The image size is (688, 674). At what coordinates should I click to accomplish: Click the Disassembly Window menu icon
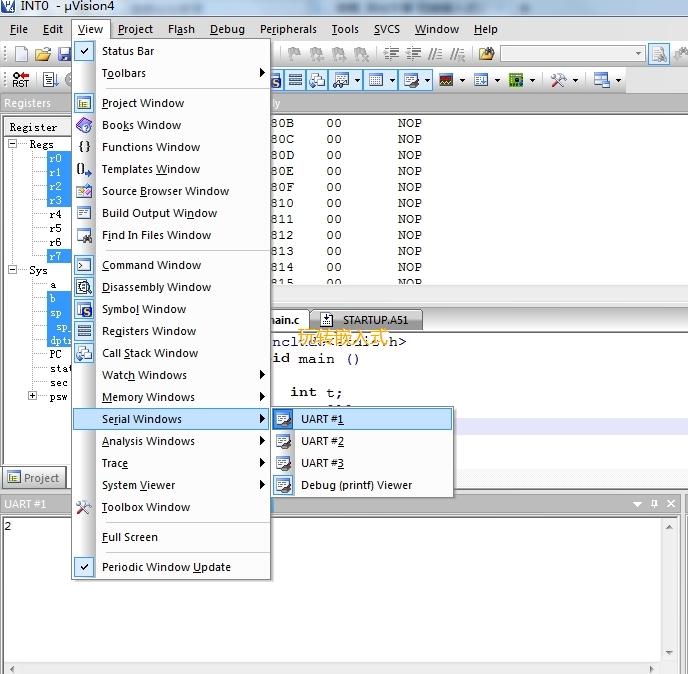pos(84,287)
